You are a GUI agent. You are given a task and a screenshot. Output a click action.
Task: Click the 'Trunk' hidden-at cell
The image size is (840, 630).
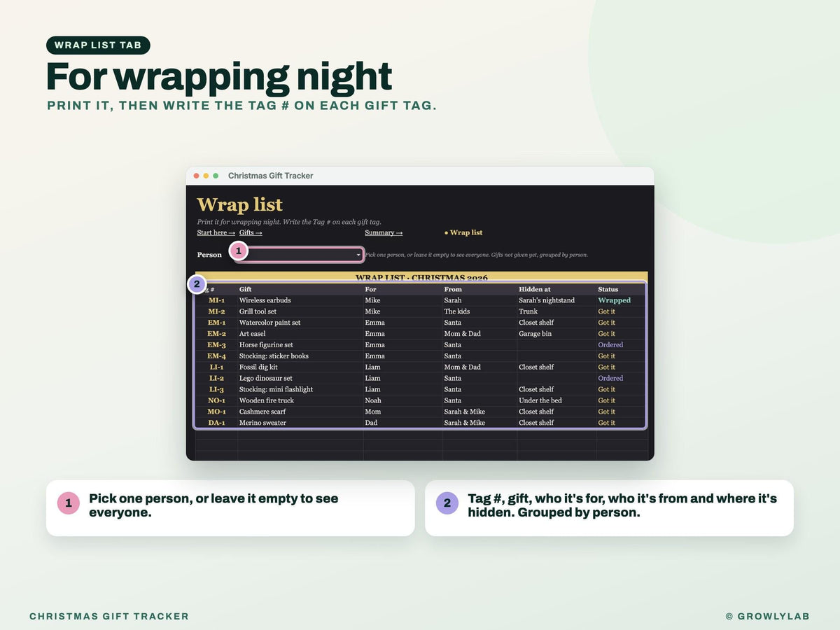click(x=528, y=311)
